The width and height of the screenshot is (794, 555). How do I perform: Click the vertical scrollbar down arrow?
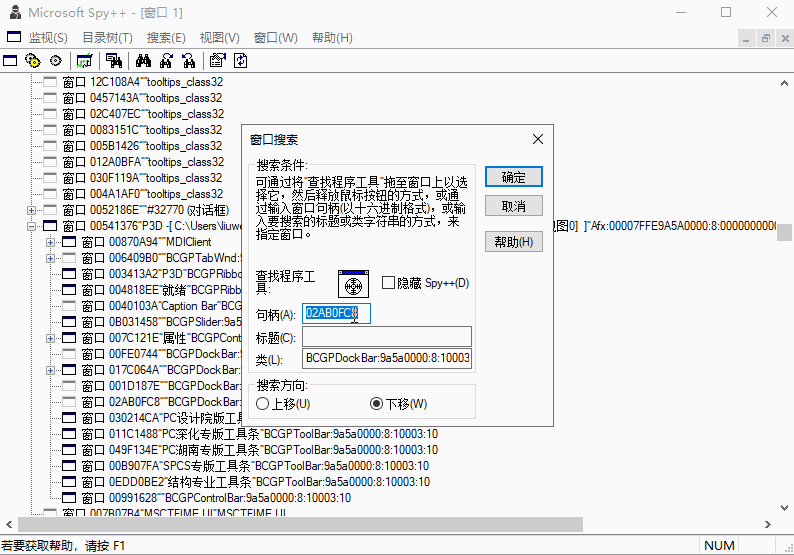[x=784, y=507]
